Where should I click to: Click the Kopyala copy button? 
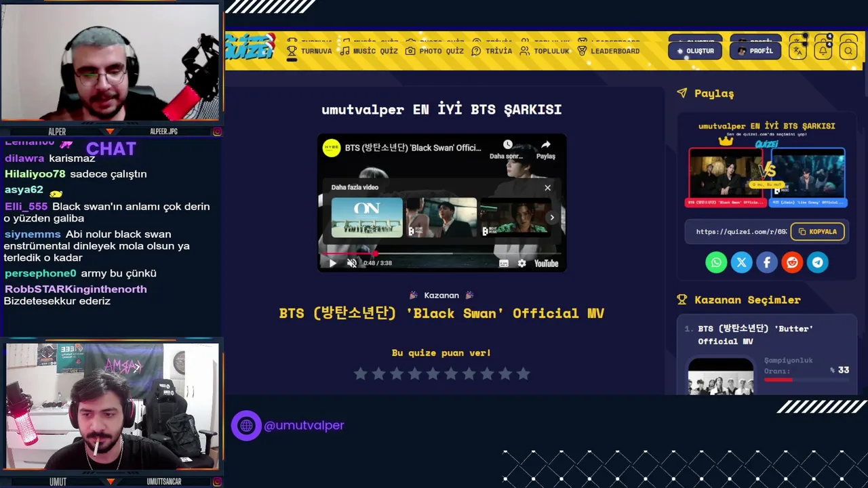[x=817, y=232]
